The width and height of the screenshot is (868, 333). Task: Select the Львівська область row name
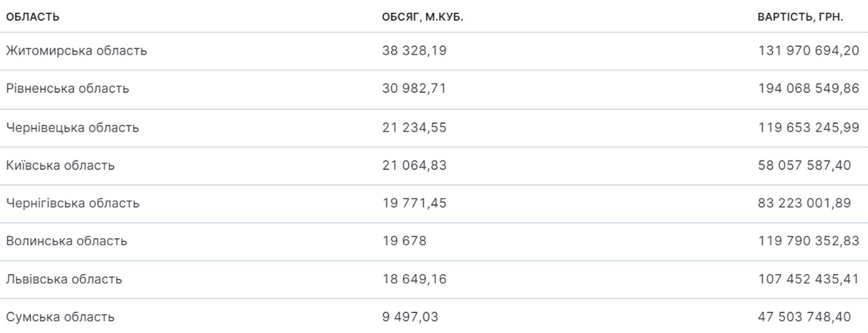[64, 279]
